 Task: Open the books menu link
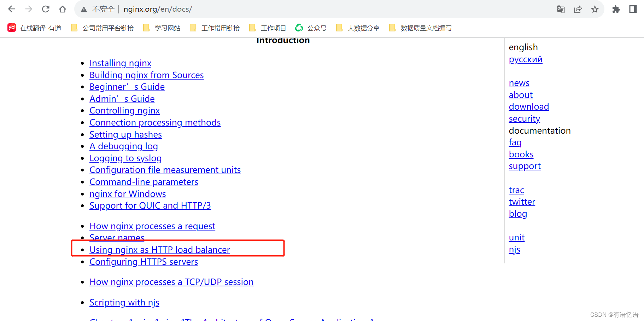click(521, 154)
